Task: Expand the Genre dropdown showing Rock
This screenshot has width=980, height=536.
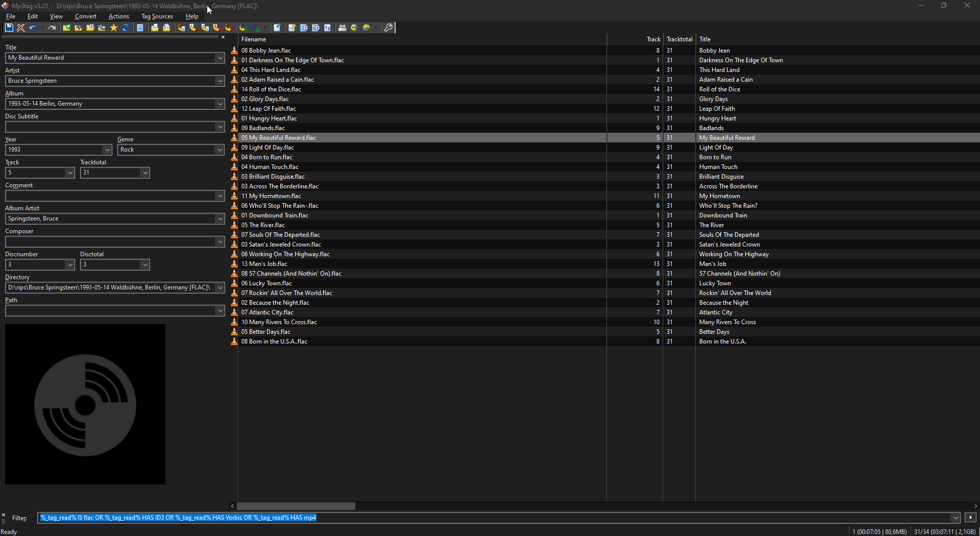Action: 220,150
